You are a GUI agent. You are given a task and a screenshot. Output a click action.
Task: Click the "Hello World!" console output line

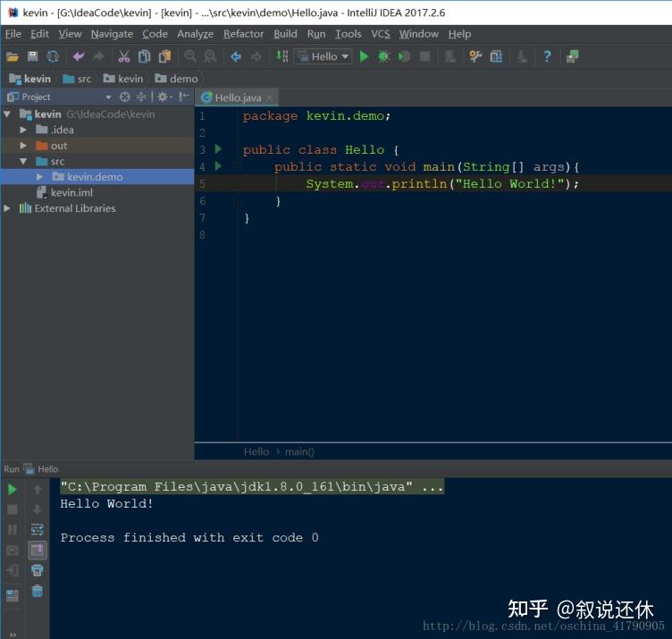click(x=106, y=503)
